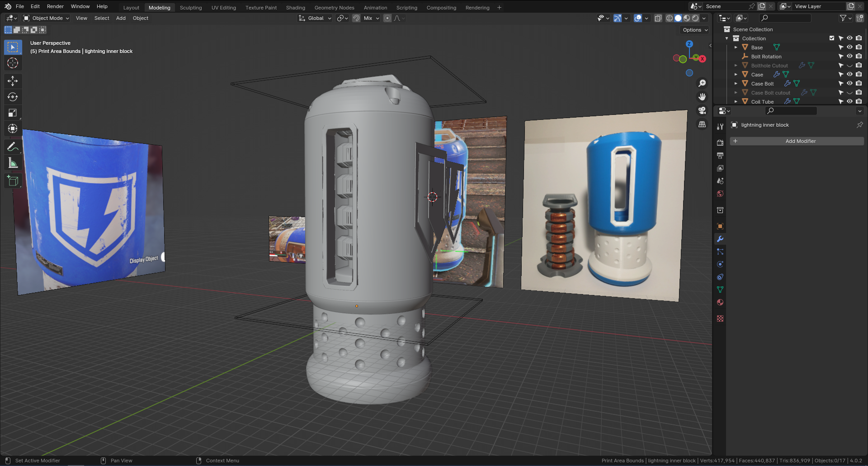Open the Object Mode dropdown
Image resolution: width=868 pixels, height=466 pixels.
pos(45,18)
